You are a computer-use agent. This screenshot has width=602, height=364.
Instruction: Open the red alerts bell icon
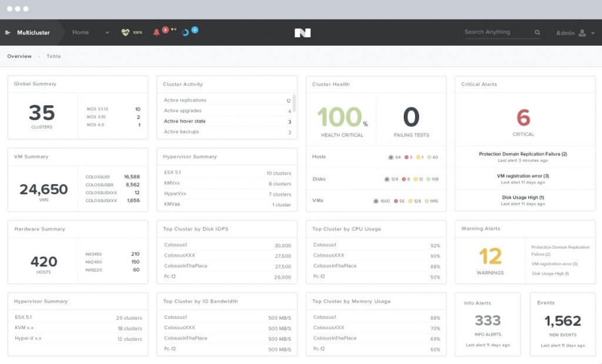pyautogui.click(x=156, y=32)
